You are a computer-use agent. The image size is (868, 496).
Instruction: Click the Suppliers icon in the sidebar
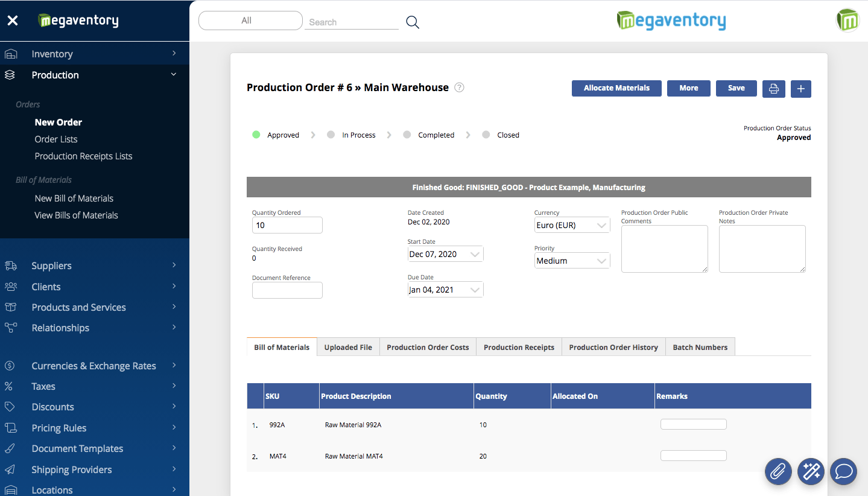click(x=11, y=265)
